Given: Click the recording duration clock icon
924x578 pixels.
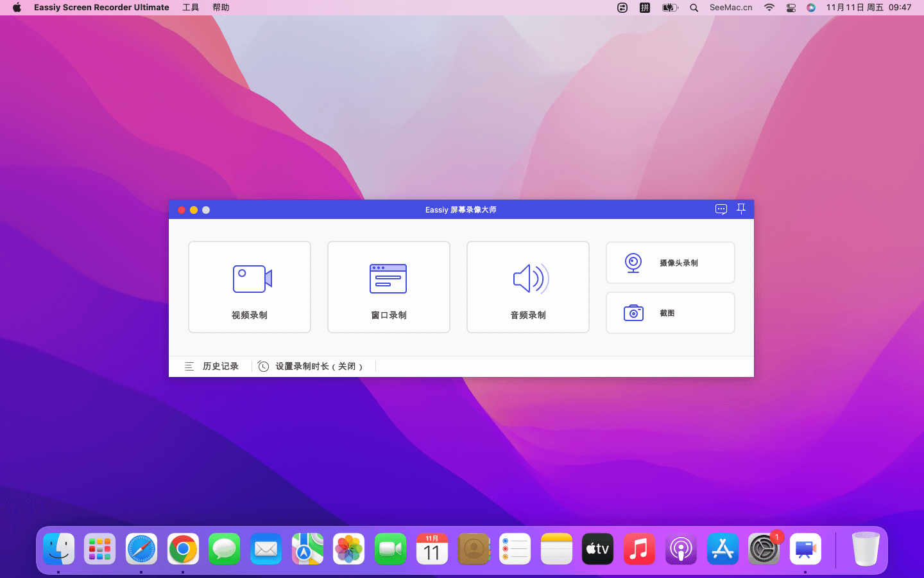Looking at the screenshot, I should pos(263,366).
